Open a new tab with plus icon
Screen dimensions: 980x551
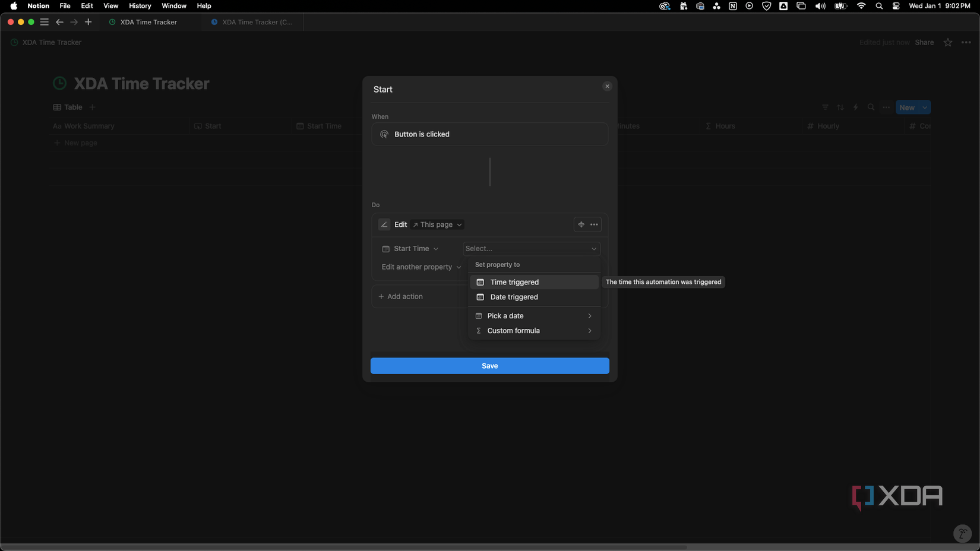pyautogui.click(x=88, y=22)
